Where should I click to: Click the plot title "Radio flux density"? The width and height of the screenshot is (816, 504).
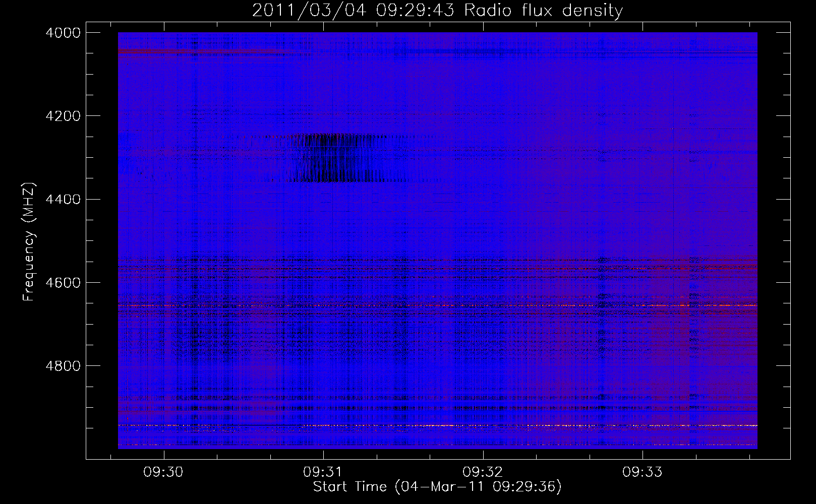click(x=543, y=11)
